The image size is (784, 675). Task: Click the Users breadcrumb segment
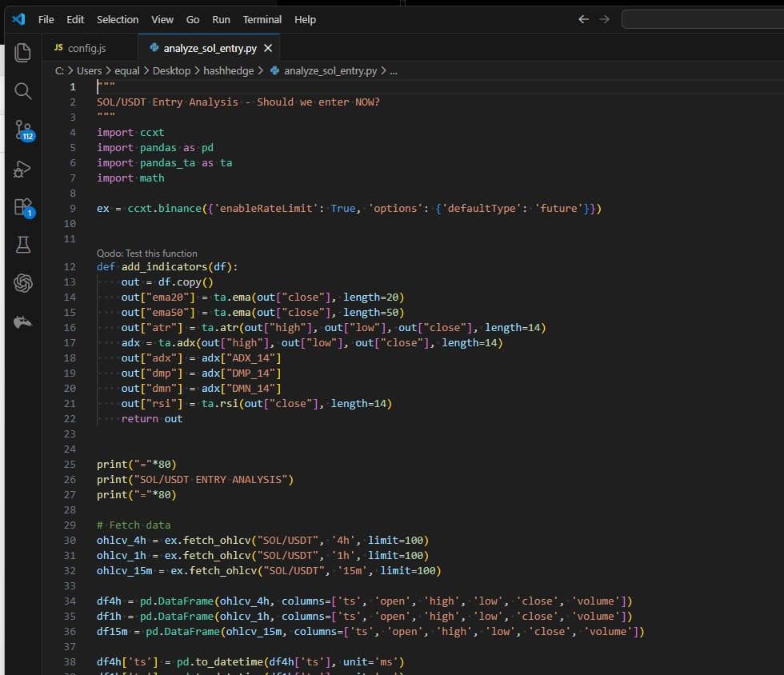[89, 70]
